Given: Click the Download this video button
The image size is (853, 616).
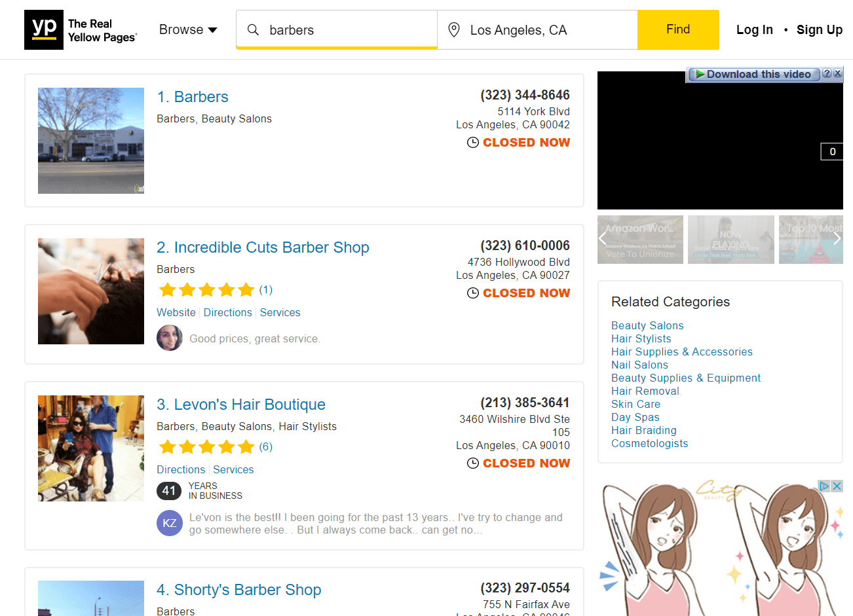Looking at the screenshot, I should 753,75.
